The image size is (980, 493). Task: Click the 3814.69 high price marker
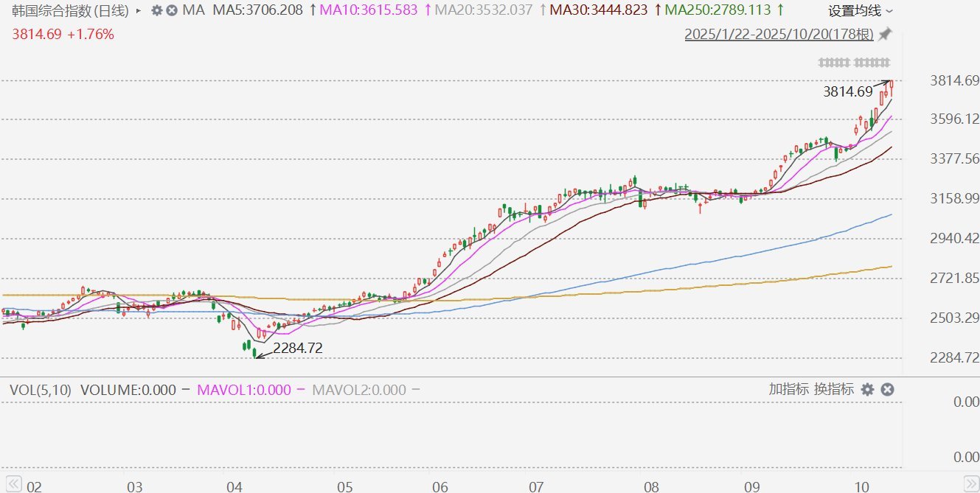tap(848, 92)
